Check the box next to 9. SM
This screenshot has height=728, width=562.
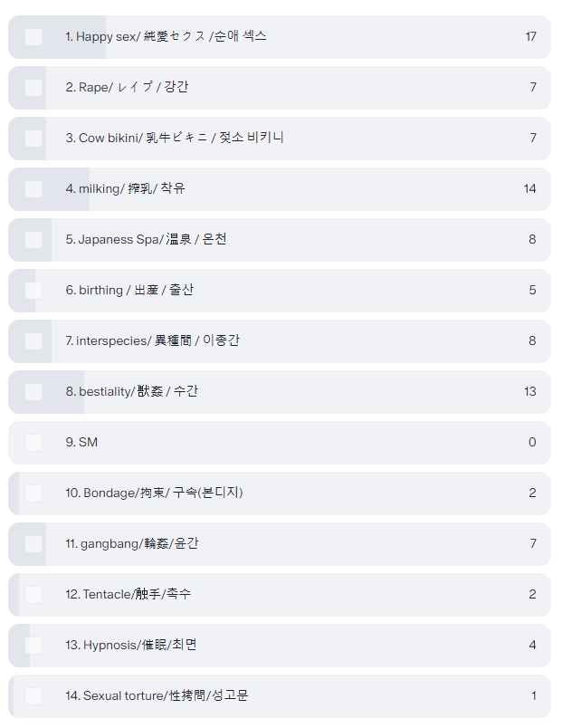[x=33, y=443]
